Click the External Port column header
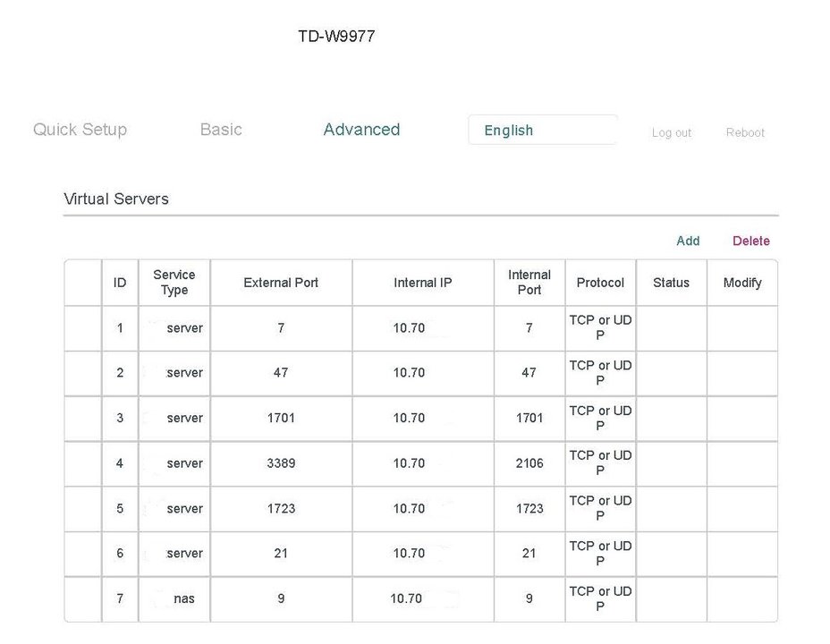The height and width of the screenshot is (644, 830). pos(281,283)
